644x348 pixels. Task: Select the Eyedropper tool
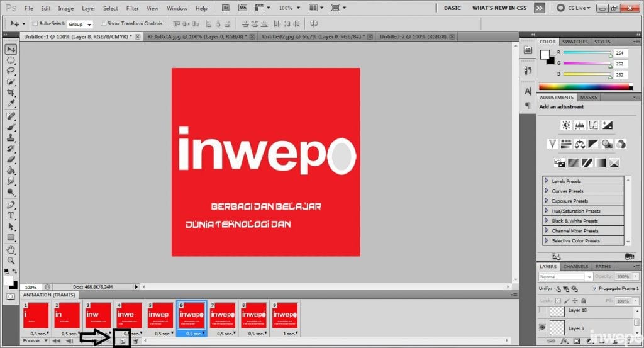click(11, 103)
